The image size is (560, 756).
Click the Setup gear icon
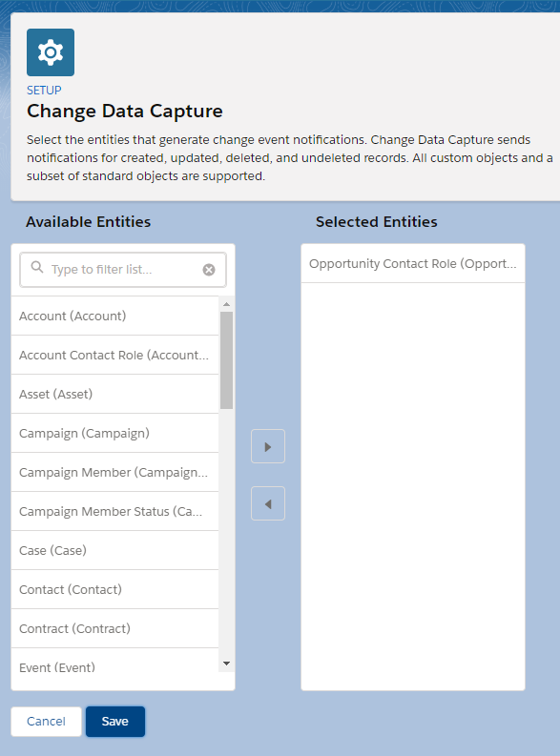pyautogui.click(x=51, y=52)
